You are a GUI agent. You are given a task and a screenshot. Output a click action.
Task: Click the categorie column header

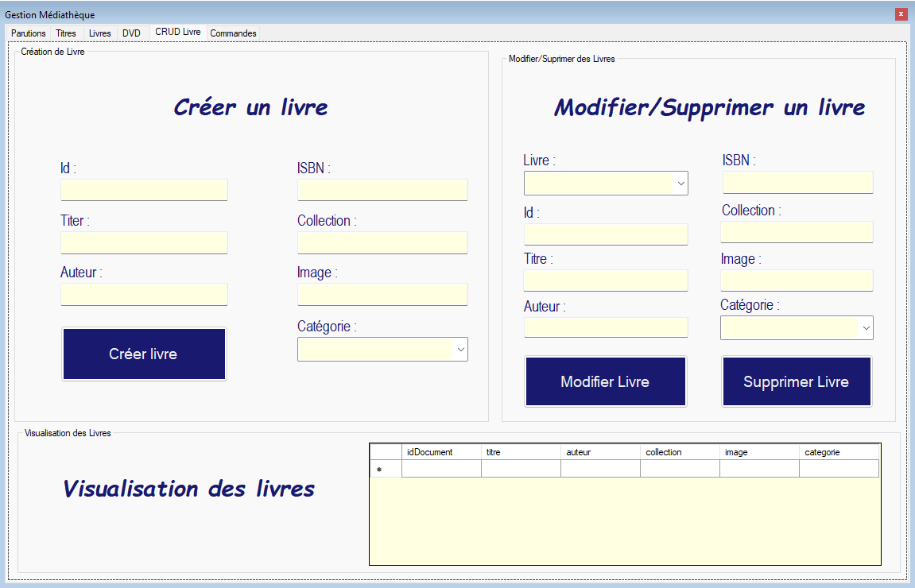(839, 452)
